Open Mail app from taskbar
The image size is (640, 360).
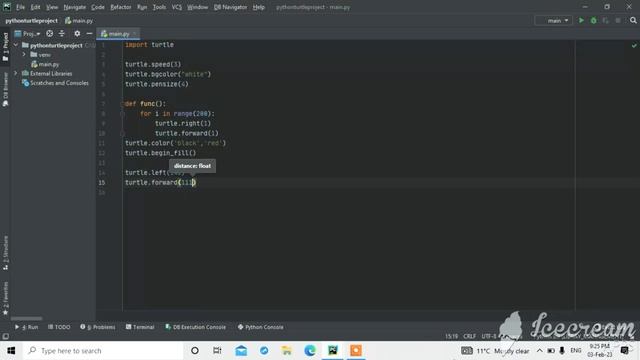[x=241, y=351]
